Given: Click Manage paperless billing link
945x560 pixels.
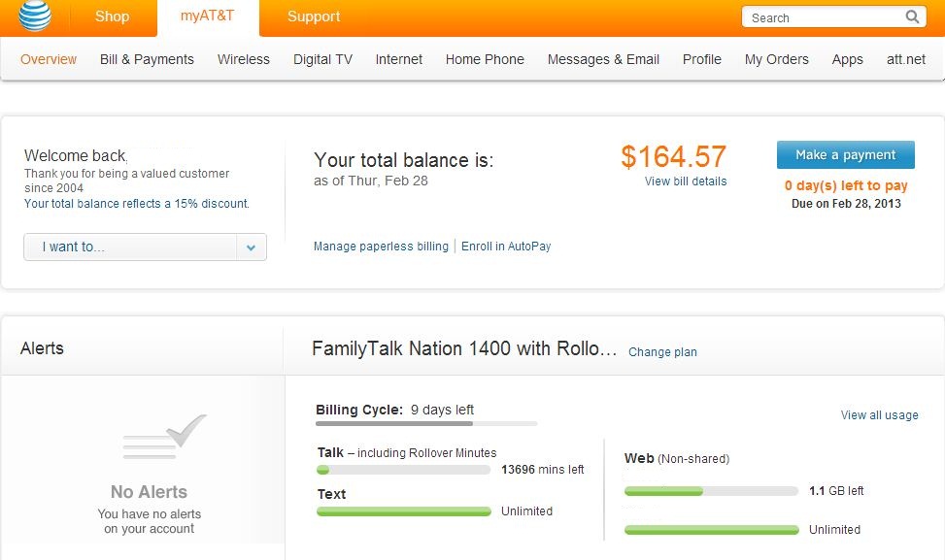Looking at the screenshot, I should (x=381, y=247).
